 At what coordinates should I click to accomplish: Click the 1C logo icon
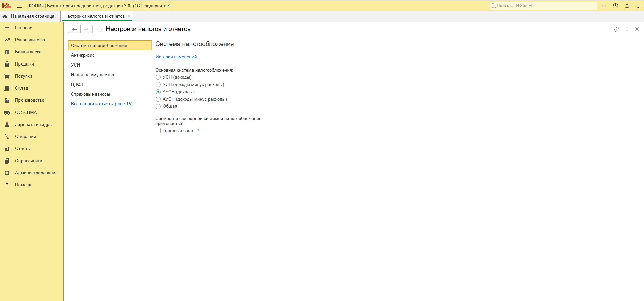click(x=7, y=6)
